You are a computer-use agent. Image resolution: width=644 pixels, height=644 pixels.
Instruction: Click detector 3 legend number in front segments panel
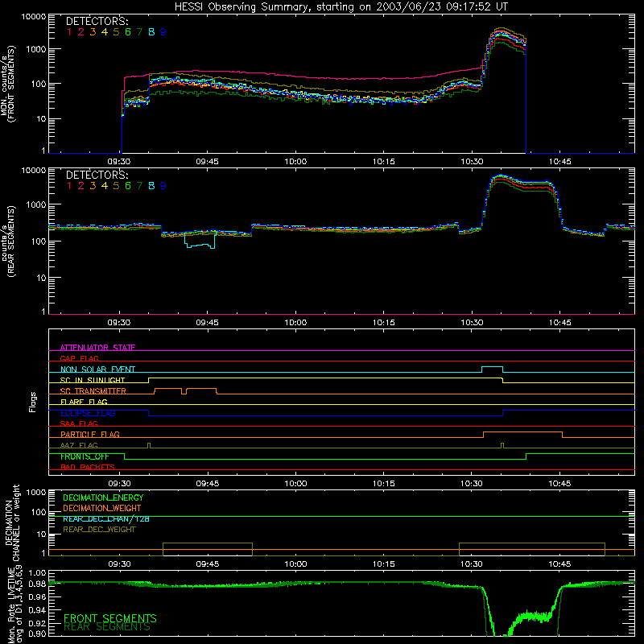tap(93, 32)
